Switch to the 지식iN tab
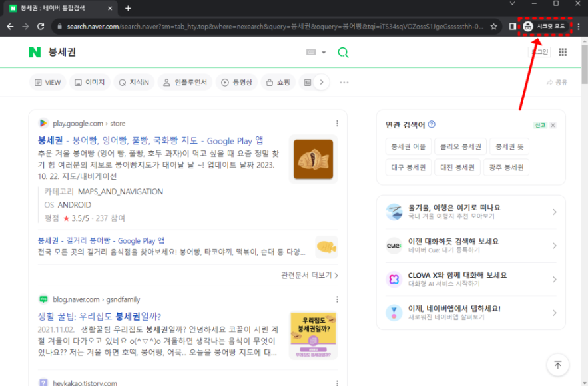The image size is (588, 386). point(134,82)
